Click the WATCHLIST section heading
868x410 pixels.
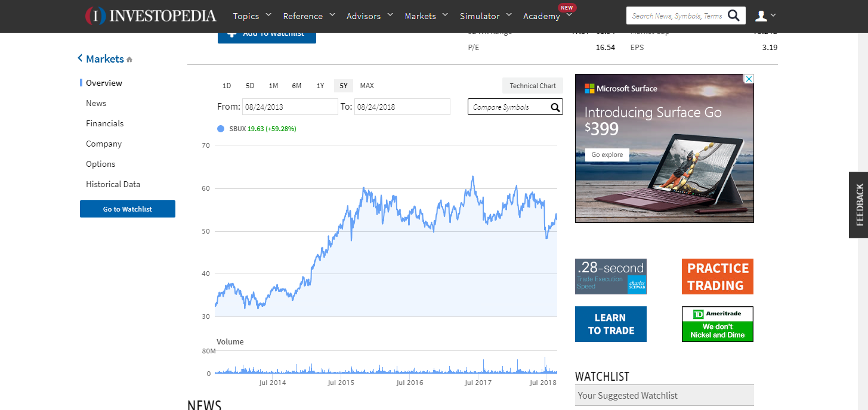tap(602, 377)
